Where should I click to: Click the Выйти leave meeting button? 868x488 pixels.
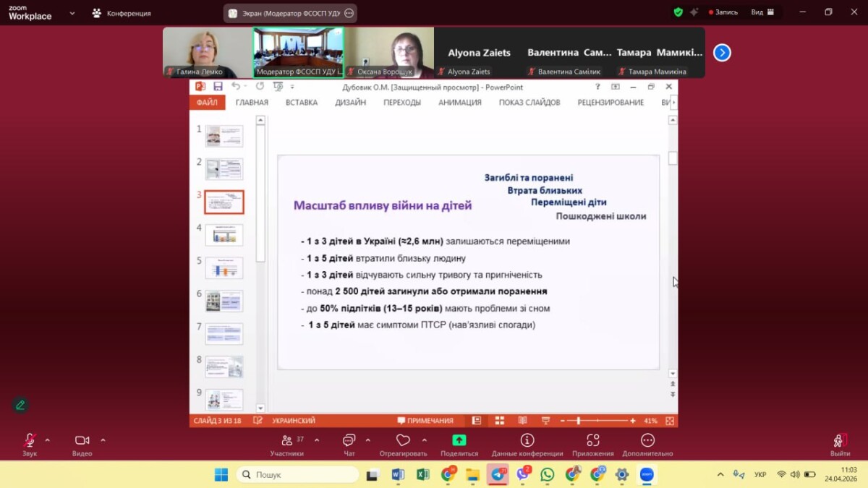tap(840, 441)
